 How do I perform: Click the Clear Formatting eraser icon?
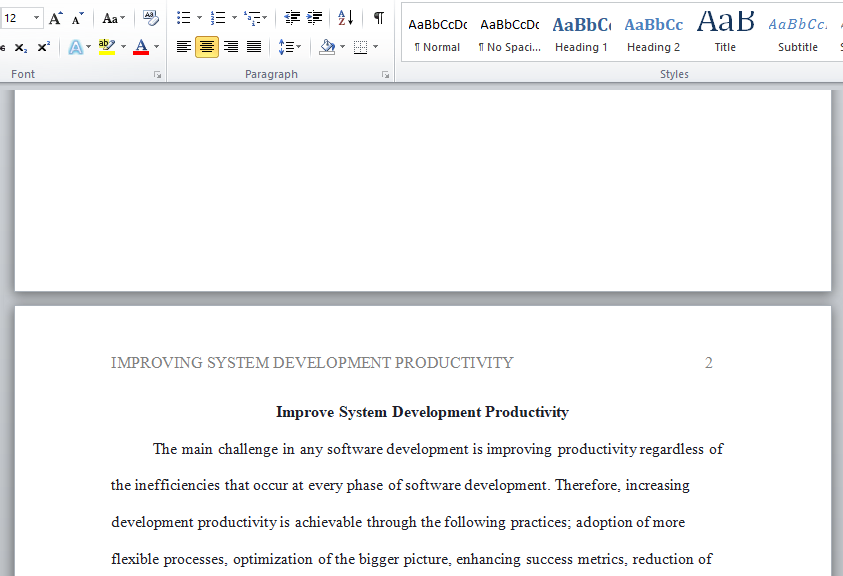(x=151, y=19)
